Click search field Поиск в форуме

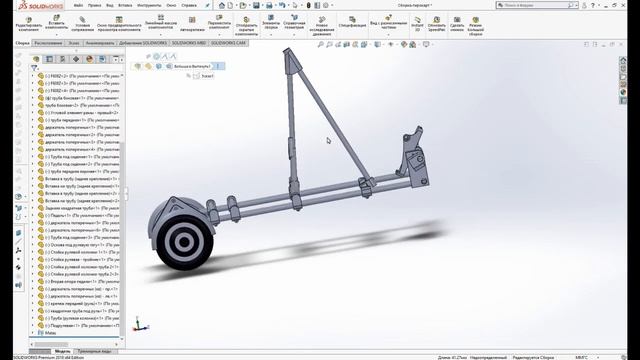pos(536,5)
